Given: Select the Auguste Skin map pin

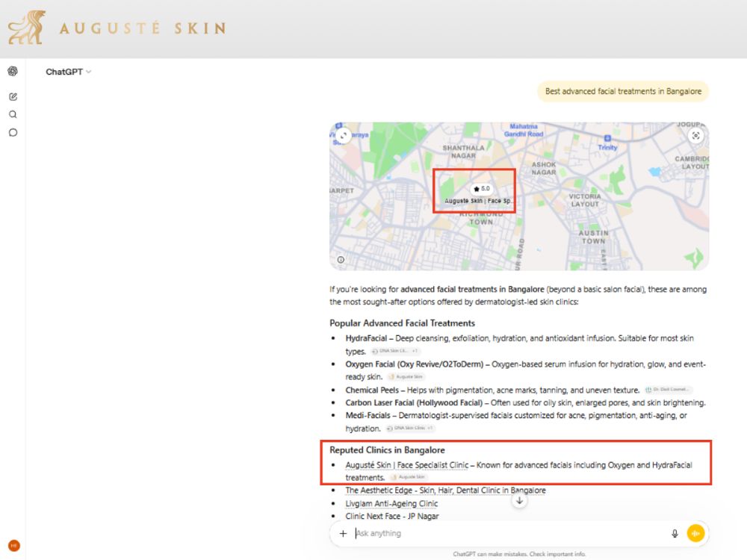Looking at the screenshot, I should click(478, 195).
